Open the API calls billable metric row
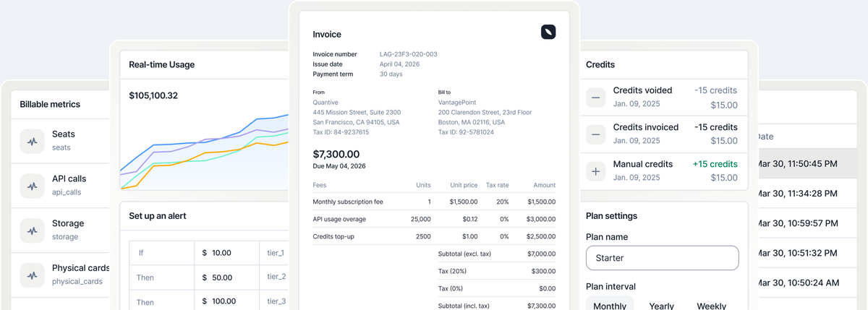 click(x=60, y=186)
